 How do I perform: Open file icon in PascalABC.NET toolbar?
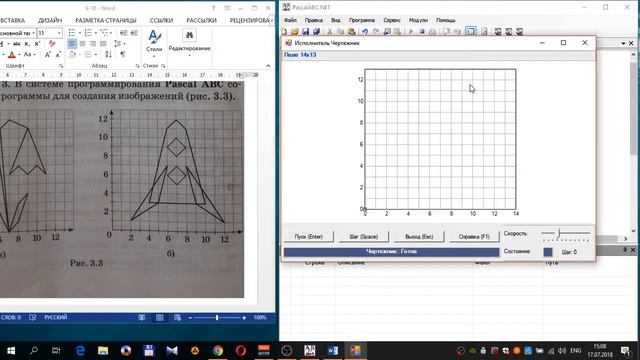click(295, 31)
